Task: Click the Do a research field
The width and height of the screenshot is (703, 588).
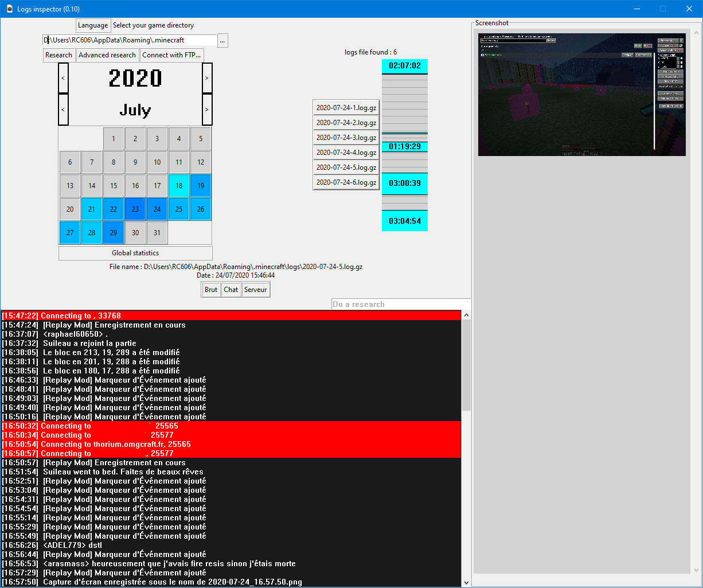Action: point(400,304)
